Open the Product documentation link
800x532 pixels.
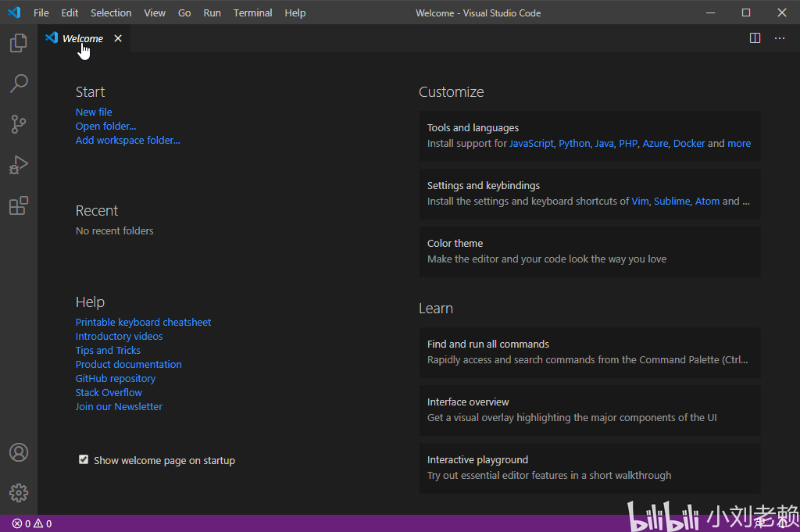pyautogui.click(x=129, y=364)
